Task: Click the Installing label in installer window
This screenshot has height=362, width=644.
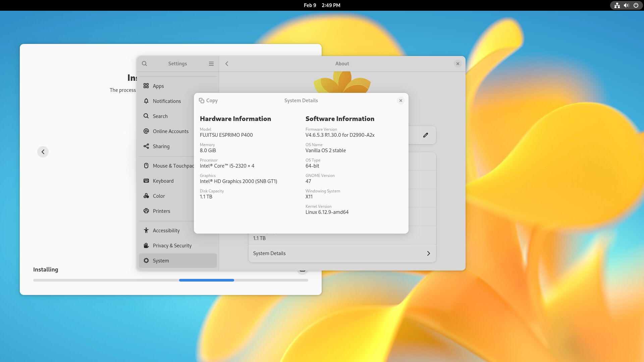Action: (x=46, y=269)
